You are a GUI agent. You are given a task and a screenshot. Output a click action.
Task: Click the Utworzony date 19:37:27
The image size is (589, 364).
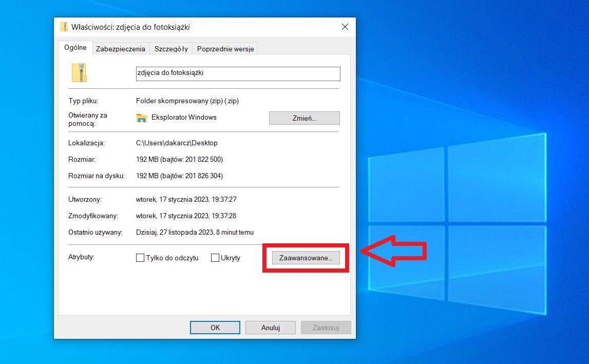click(186, 199)
